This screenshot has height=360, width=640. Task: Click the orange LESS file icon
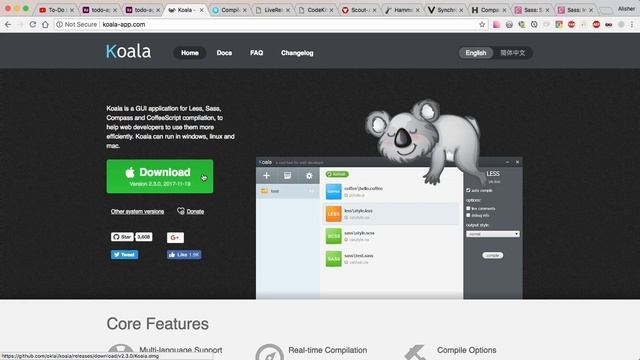333,213
